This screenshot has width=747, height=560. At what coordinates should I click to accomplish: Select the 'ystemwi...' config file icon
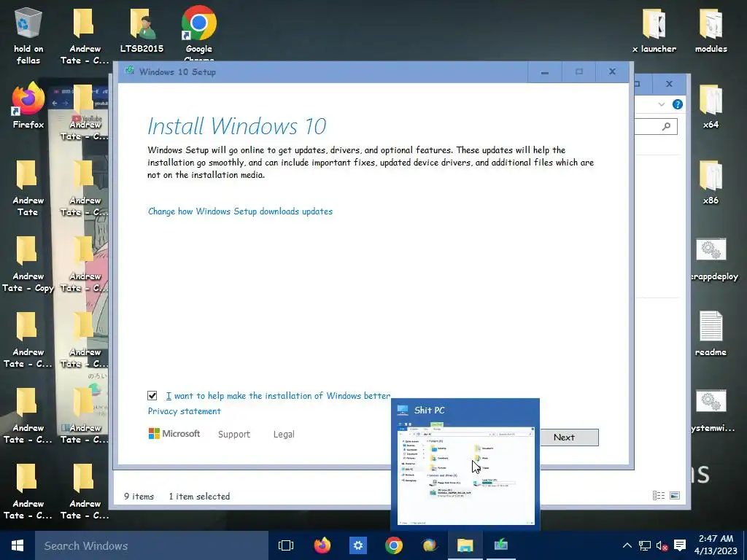tap(711, 401)
